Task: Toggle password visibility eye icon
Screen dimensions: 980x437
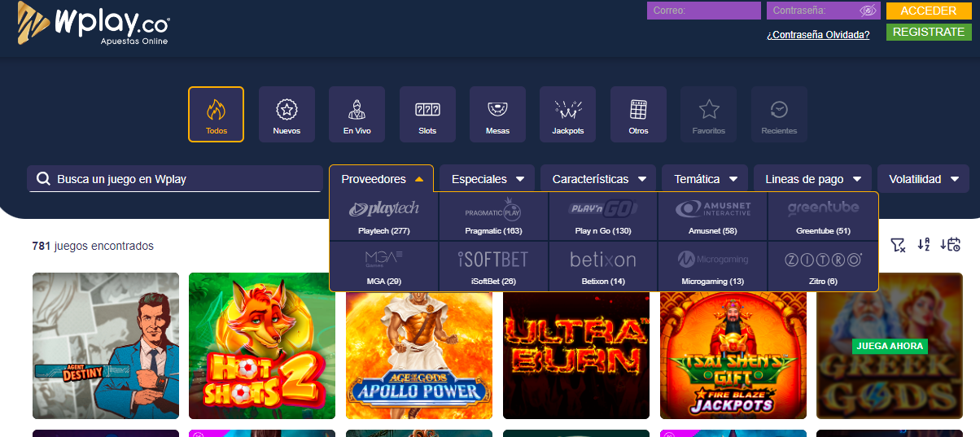Action: 868,11
